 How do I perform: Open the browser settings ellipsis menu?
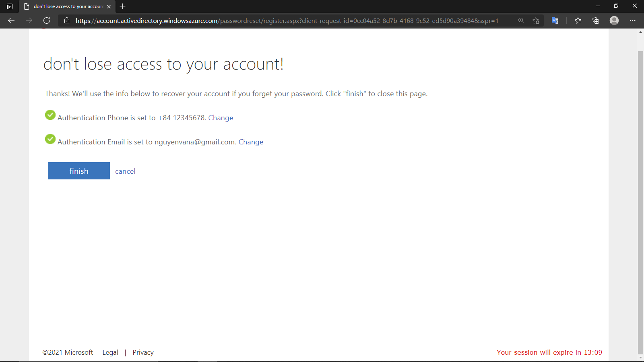[x=632, y=21]
